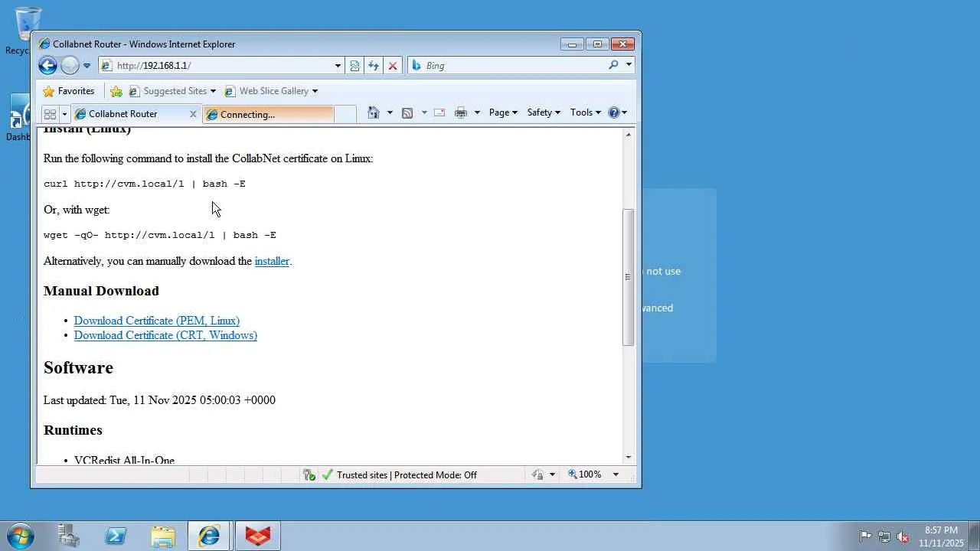The height and width of the screenshot is (551, 980).
Task: Click the vertical scrollbar thumb
Action: coord(629,277)
